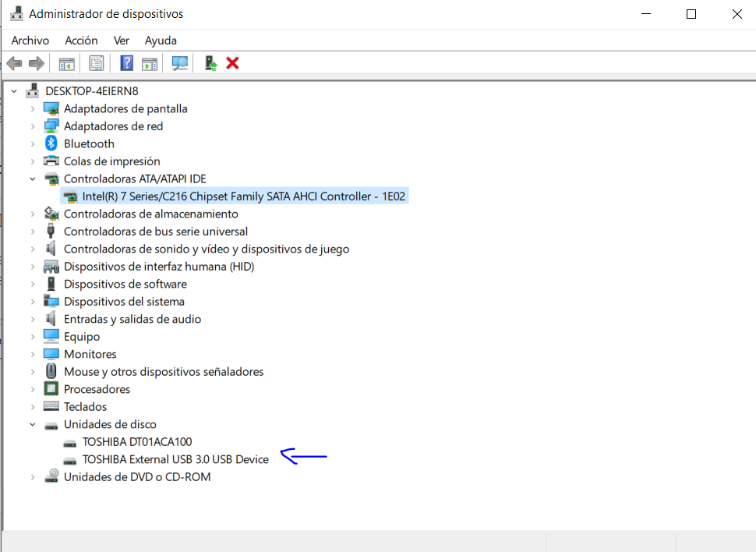
Task: Select the Unidades de disco label
Action: pyautogui.click(x=110, y=423)
